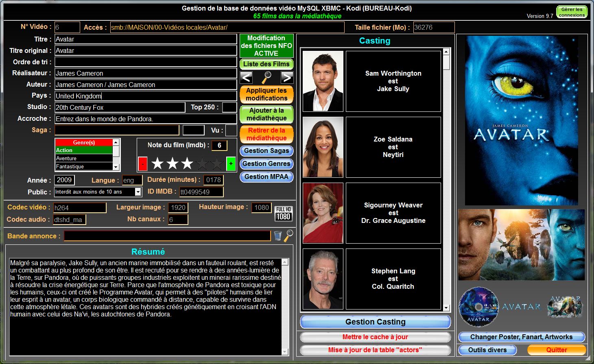Open the Public rating dropdown
The height and width of the screenshot is (364, 594).
(x=138, y=192)
